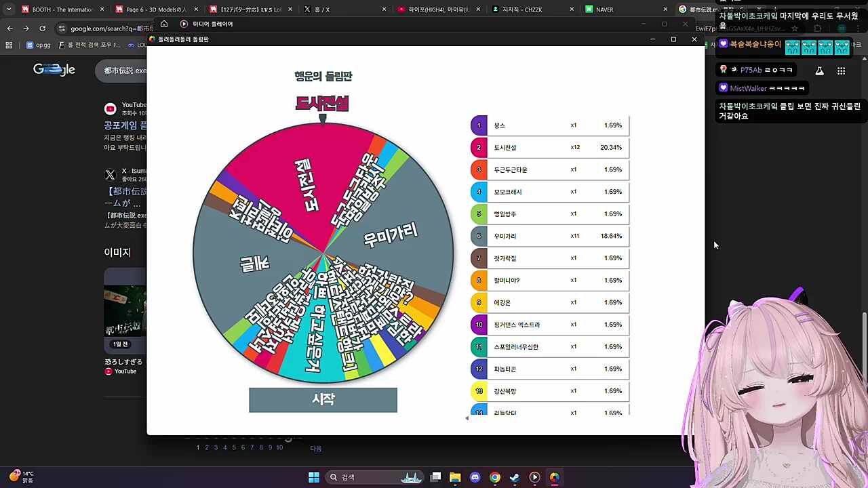The image size is (868, 488).
Task: Click the purple number 1 badge for 봉스
Action: pyautogui.click(x=479, y=125)
